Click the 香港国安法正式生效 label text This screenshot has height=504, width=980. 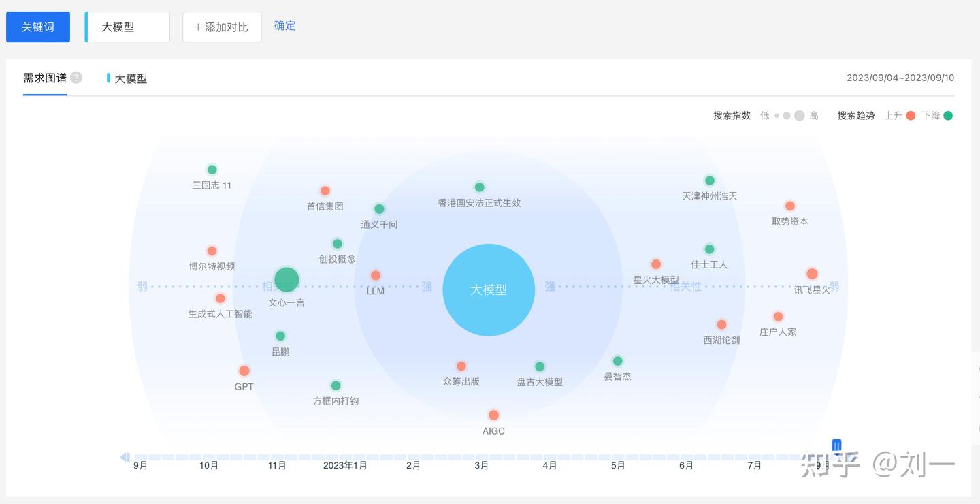479,203
